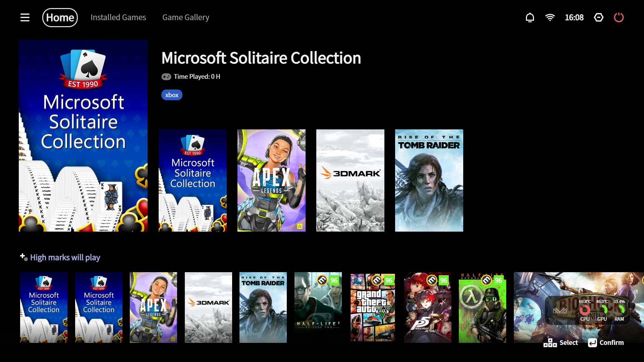Switch to the Home tab
The height and width of the screenshot is (362, 644).
point(60,17)
